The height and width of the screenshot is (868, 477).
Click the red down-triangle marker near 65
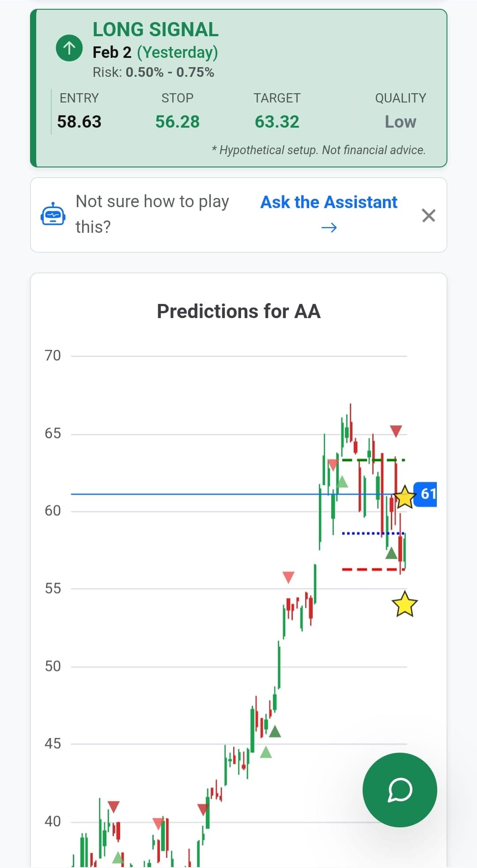(396, 431)
